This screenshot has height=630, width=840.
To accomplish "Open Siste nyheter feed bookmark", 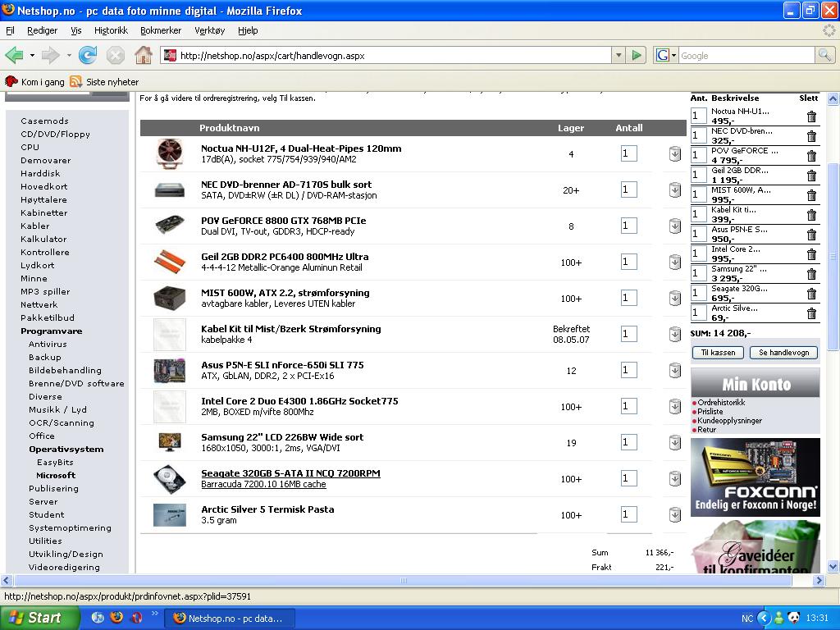I will (x=104, y=82).
